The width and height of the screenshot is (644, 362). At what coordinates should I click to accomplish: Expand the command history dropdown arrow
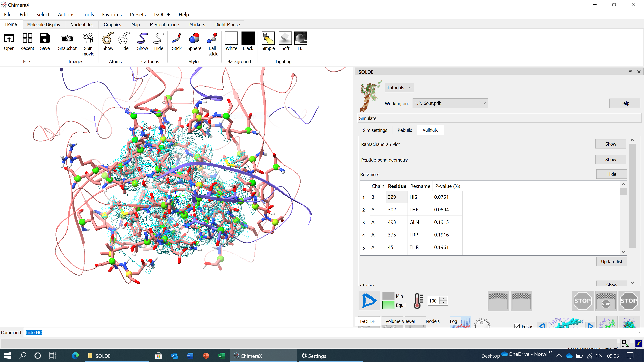click(640, 333)
